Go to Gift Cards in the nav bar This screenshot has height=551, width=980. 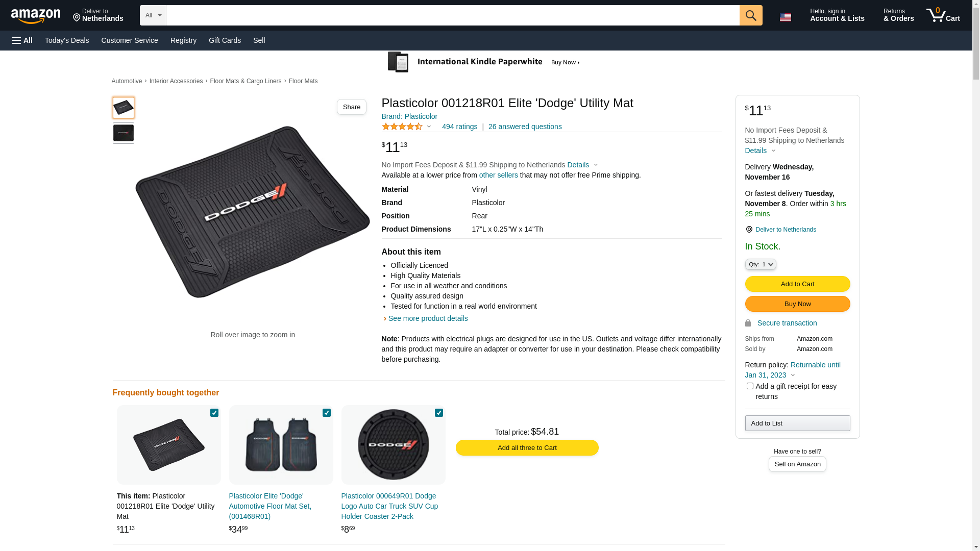coord(225,40)
